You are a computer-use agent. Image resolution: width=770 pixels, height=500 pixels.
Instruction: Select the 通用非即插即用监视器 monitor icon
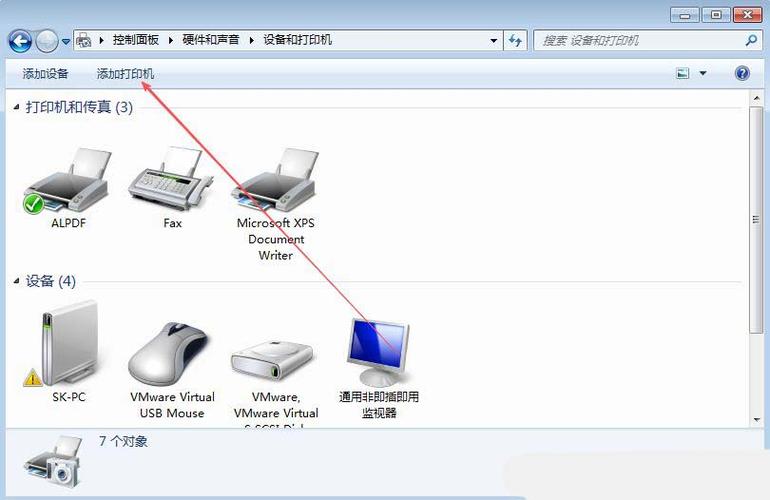click(x=378, y=352)
